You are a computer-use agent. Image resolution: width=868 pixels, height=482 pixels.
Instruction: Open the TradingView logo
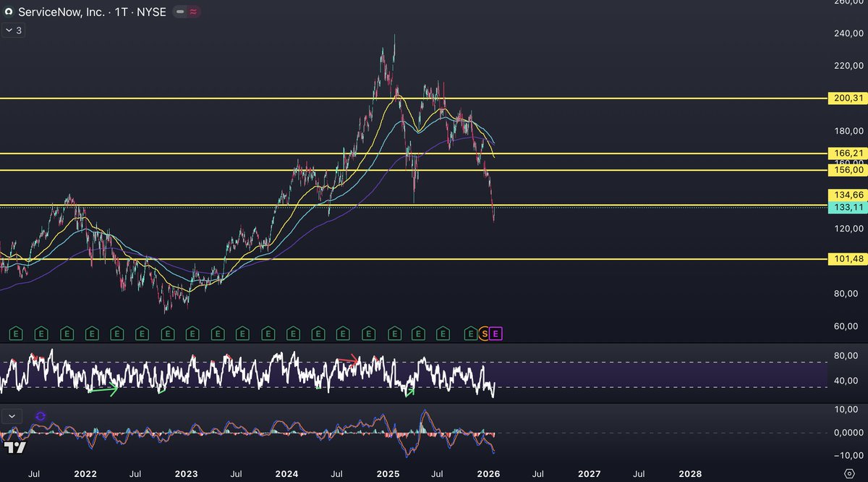[x=14, y=448]
